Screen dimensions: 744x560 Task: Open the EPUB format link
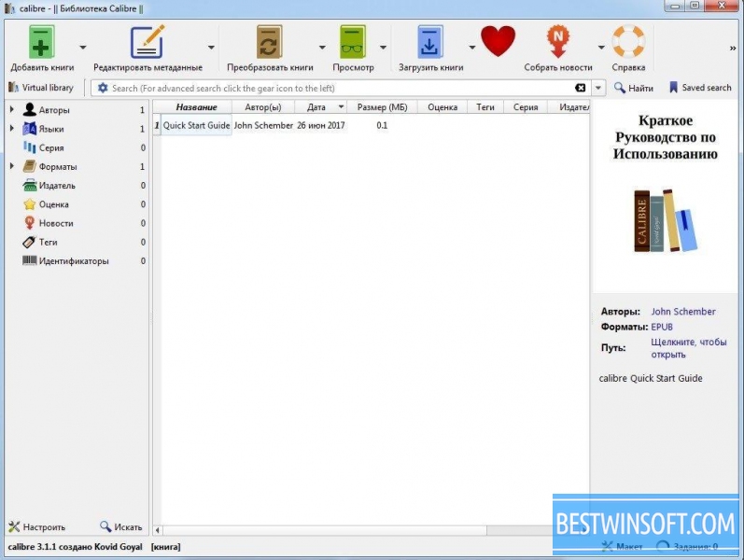(662, 327)
